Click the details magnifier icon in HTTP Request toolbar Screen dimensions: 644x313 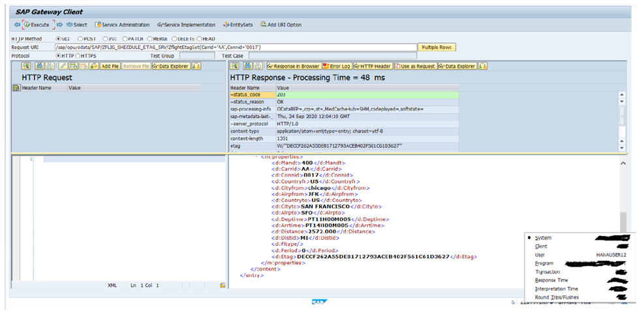(x=26, y=66)
